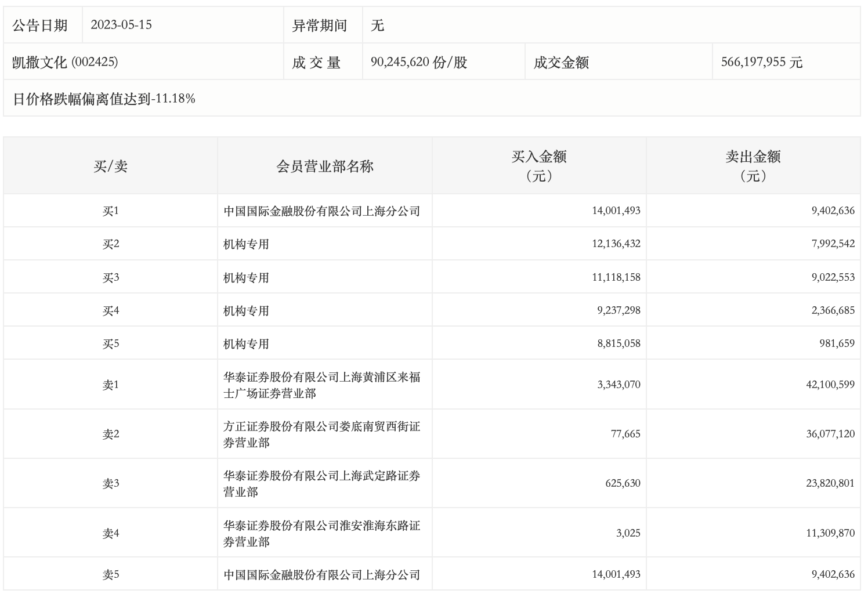Click the 买5 row label
Viewport: 868px width, 601px height.
(110, 344)
